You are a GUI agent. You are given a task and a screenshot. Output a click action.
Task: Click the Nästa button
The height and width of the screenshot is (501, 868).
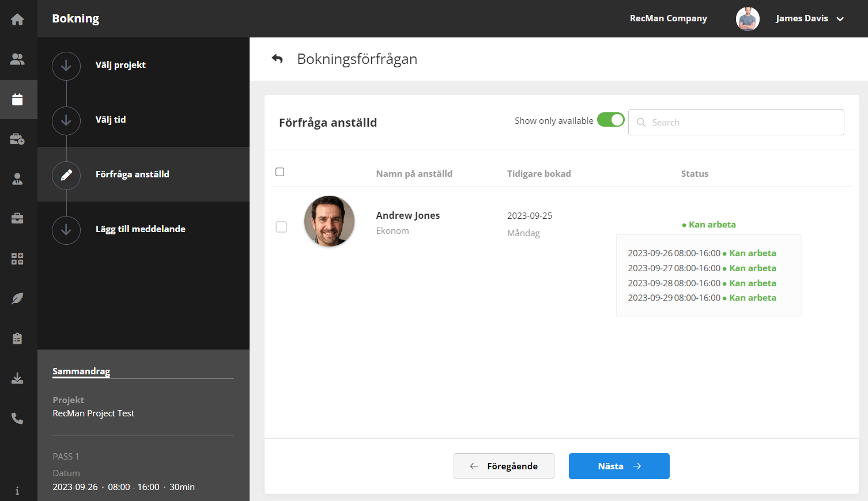point(619,466)
